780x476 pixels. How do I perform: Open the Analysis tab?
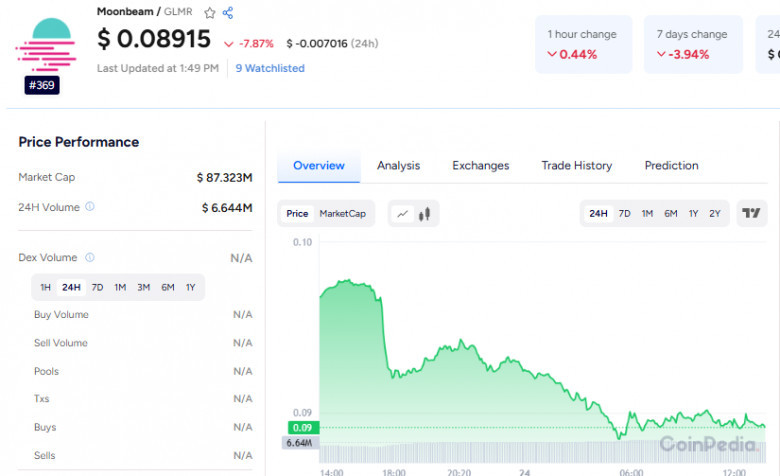point(398,166)
